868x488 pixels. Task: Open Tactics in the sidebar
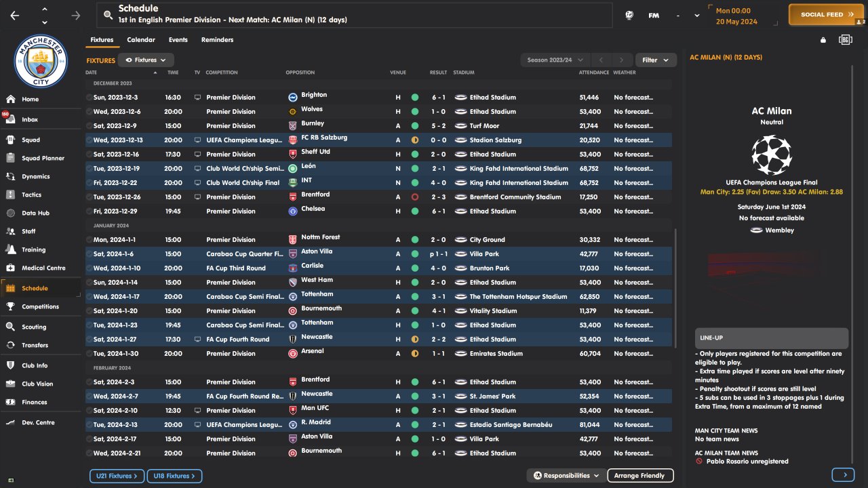point(31,195)
